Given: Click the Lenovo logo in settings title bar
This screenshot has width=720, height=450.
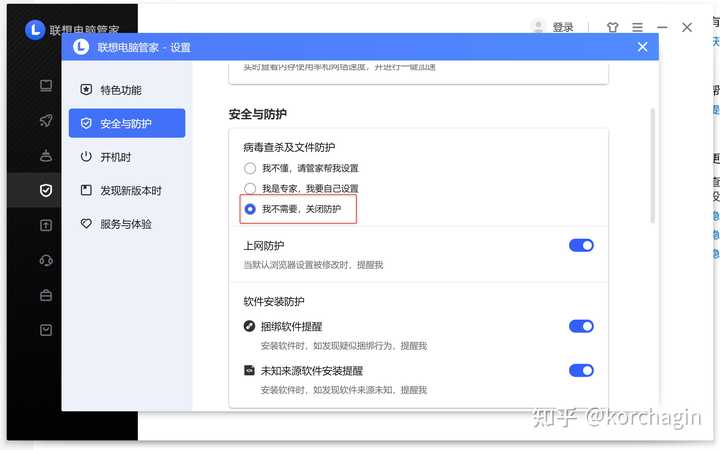Looking at the screenshot, I should tap(81, 47).
